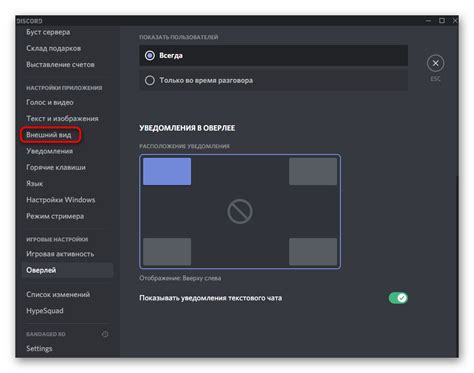Open 'Игровая активность' settings
Viewport: 474px width, 373px height.
(60, 254)
